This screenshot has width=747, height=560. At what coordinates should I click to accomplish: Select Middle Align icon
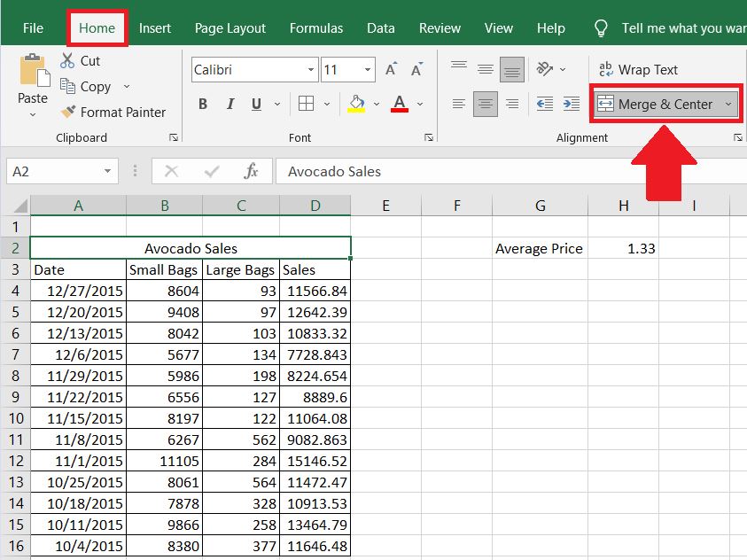[x=486, y=69]
